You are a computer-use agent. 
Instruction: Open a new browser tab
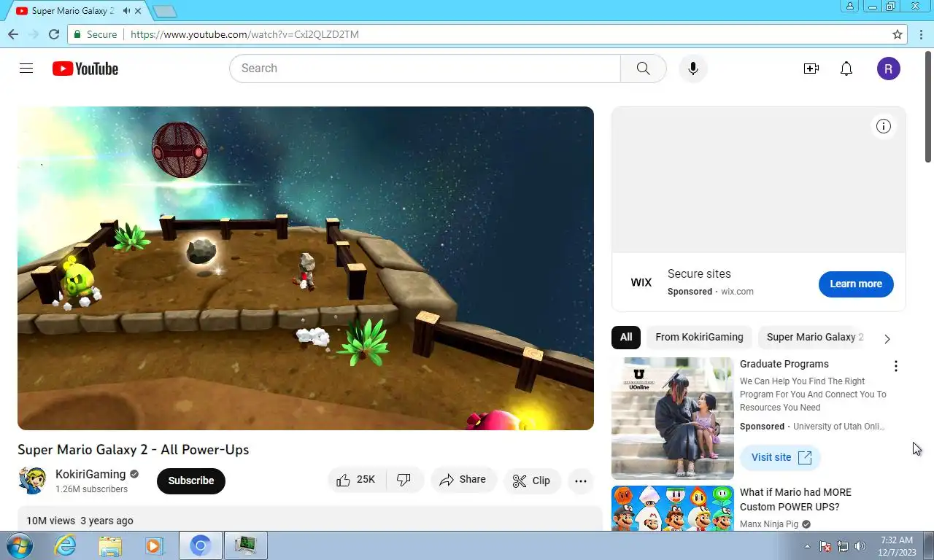click(x=166, y=11)
